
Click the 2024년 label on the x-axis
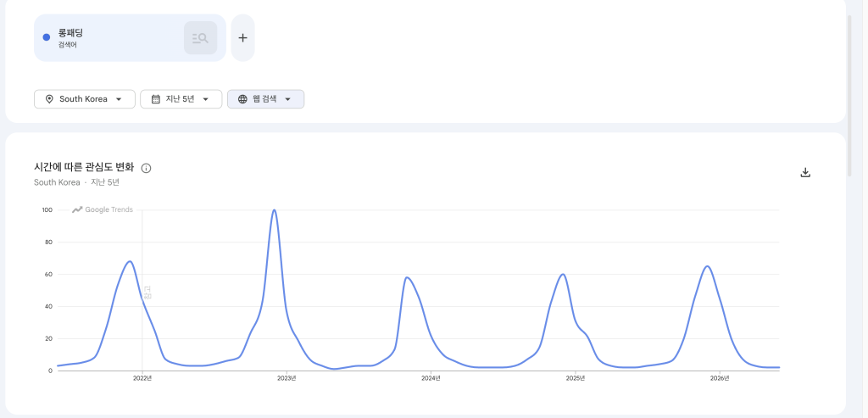[x=431, y=378]
